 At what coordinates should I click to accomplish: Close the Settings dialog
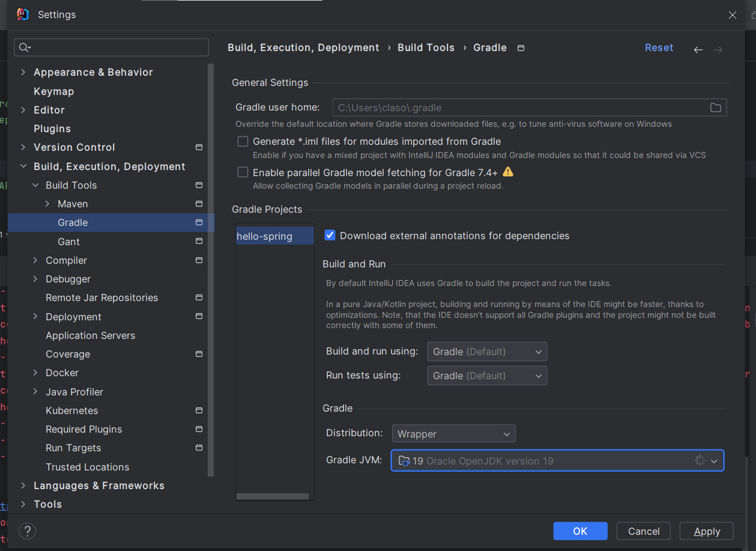pyautogui.click(x=732, y=15)
